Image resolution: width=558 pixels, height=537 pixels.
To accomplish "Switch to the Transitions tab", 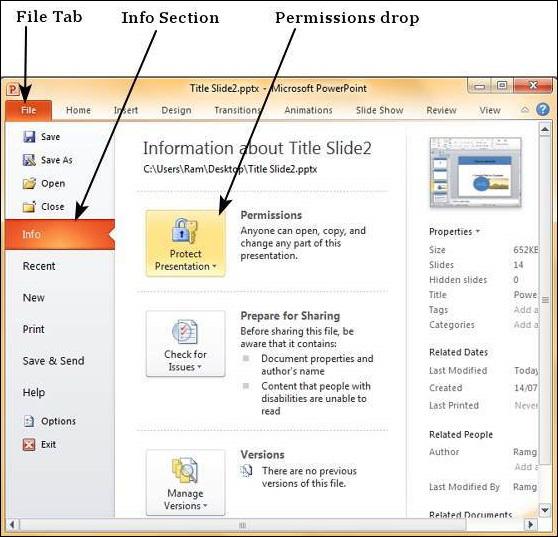I will (238, 110).
